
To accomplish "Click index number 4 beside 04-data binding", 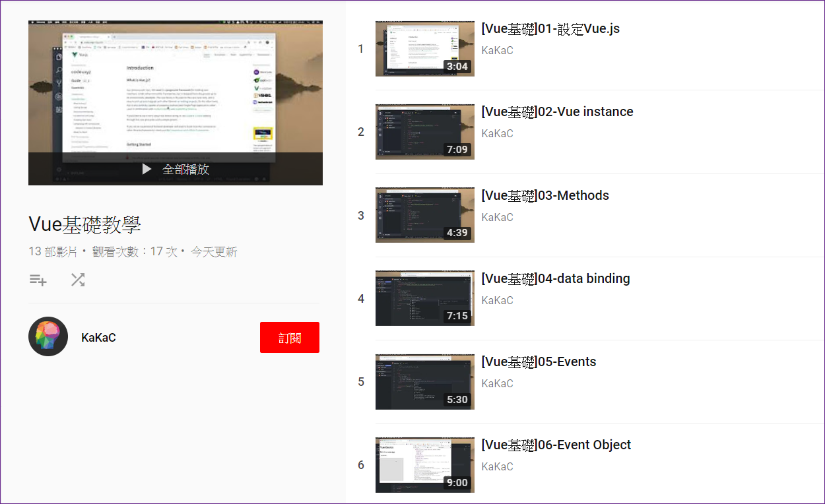I will coord(360,299).
